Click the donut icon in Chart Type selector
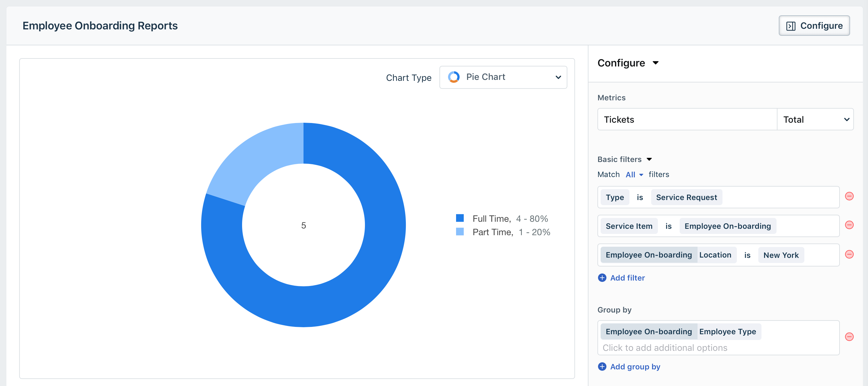This screenshot has width=868, height=386. point(454,77)
